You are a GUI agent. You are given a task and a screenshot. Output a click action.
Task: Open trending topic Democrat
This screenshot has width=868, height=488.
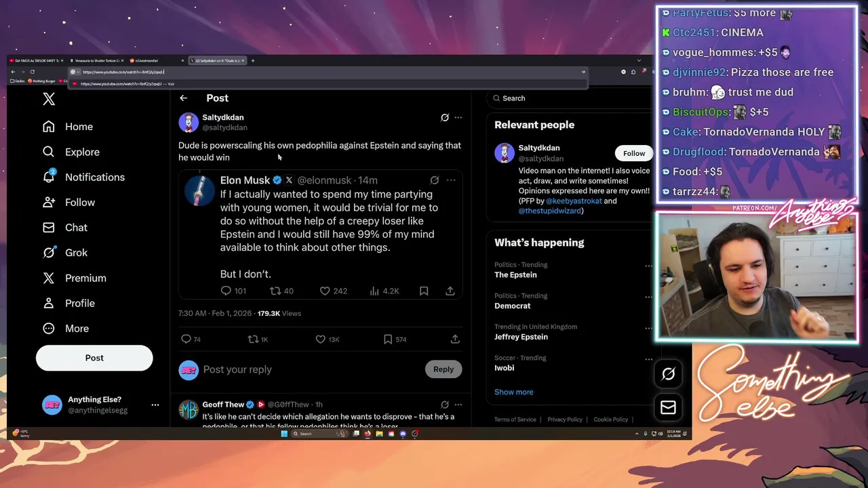[x=513, y=306]
